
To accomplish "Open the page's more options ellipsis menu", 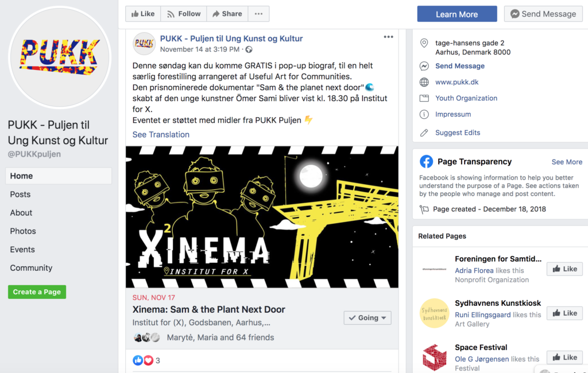I will click(x=259, y=14).
